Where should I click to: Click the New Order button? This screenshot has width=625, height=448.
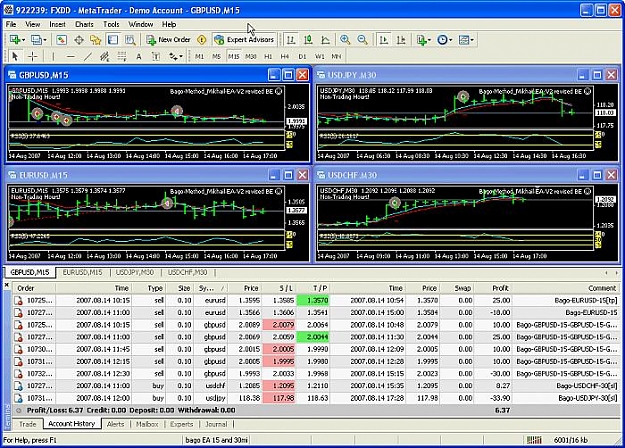[168, 39]
